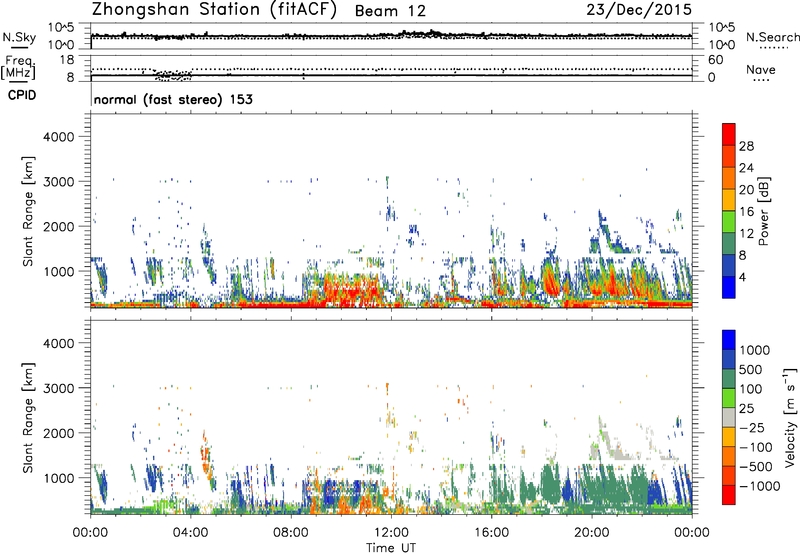Click the yellow segment of Power color bar
800x554 pixels.
click(x=729, y=200)
